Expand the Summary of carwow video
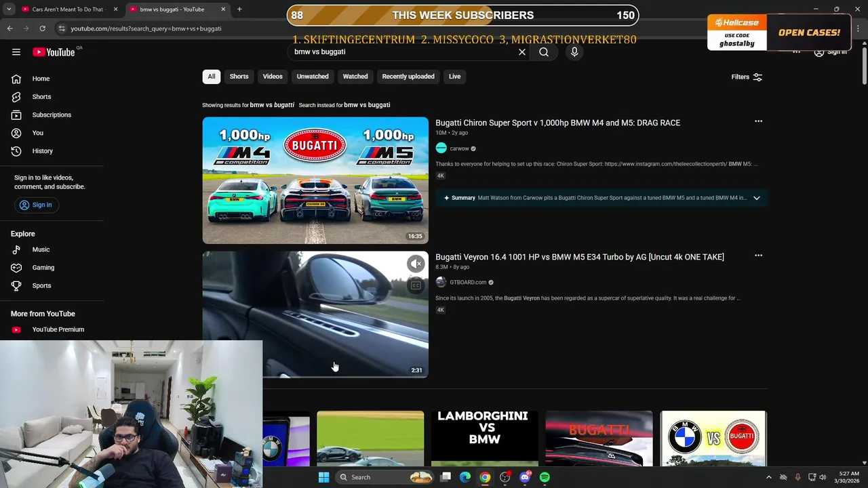Viewport: 868px width, 488px height. pos(757,198)
